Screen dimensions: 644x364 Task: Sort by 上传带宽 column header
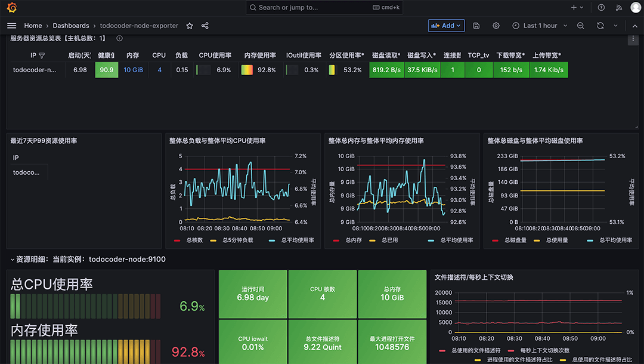tap(547, 55)
